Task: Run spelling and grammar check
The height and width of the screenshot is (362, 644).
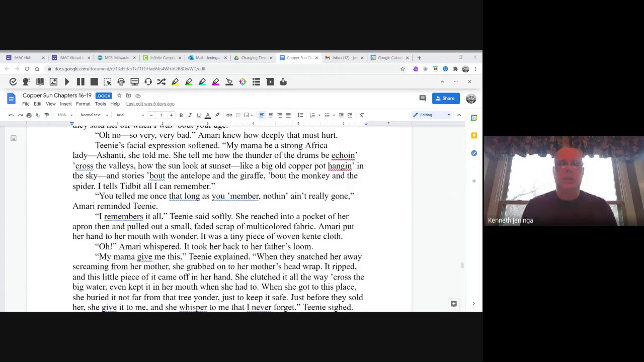Action: click(x=38, y=115)
